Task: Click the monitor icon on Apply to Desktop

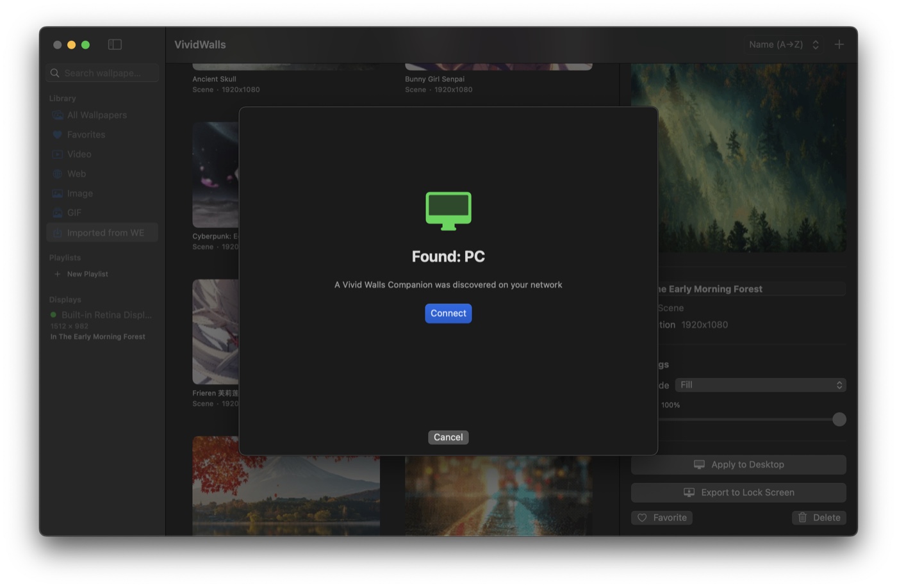Action: click(699, 464)
